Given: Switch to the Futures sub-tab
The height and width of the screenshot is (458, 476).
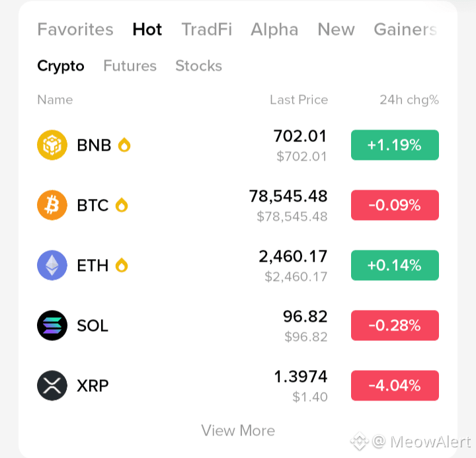Looking at the screenshot, I should (130, 66).
